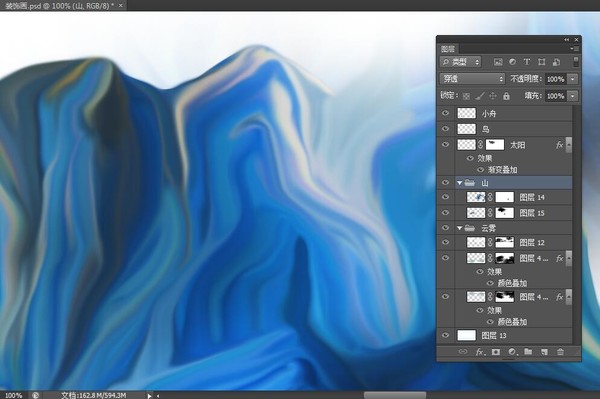The height and width of the screenshot is (399, 600).
Task: Click the status bar icon beside zoom field
Action: point(35,395)
